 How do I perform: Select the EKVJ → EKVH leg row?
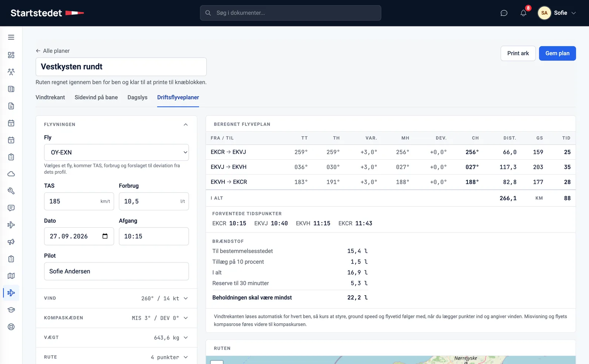391,167
